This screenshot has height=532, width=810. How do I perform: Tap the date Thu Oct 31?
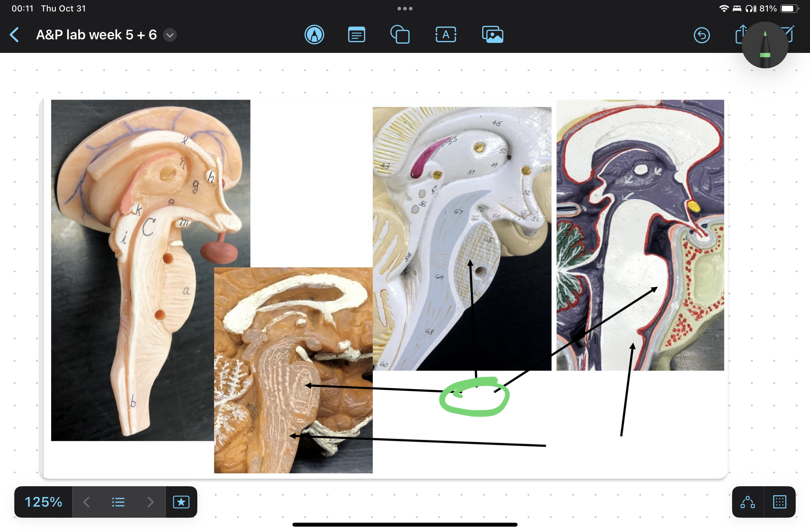[x=63, y=9]
